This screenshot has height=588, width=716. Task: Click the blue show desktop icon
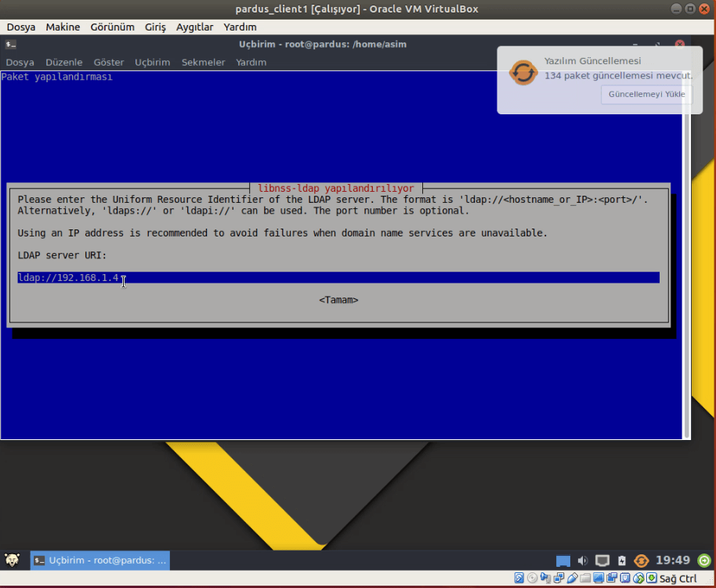point(563,561)
